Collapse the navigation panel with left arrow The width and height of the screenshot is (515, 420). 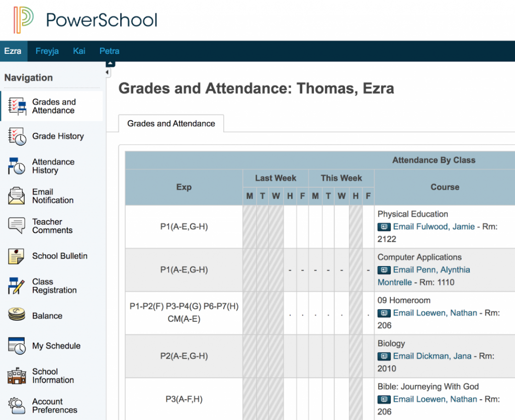click(x=108, y=73)
